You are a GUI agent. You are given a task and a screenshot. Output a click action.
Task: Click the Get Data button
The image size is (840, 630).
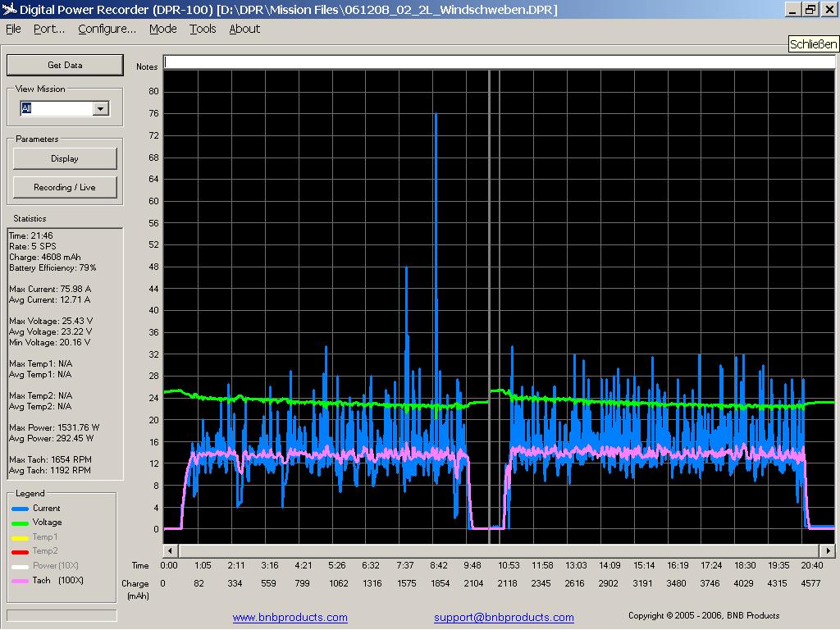click(65, 65)
